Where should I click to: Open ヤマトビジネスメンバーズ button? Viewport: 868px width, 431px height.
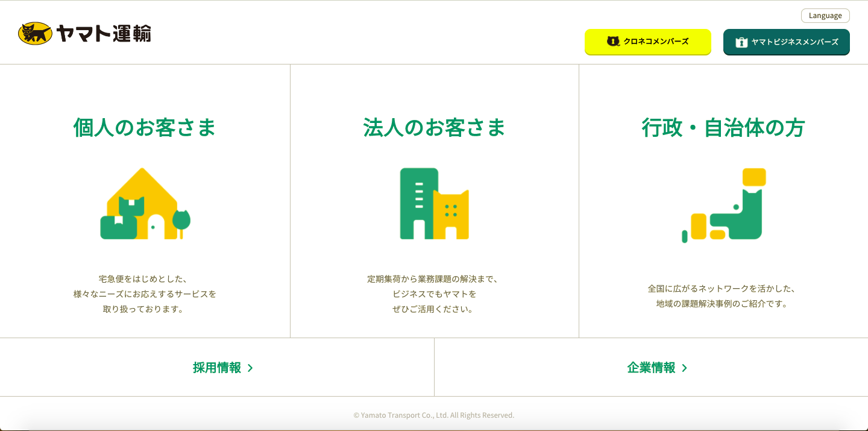point(787,42)
